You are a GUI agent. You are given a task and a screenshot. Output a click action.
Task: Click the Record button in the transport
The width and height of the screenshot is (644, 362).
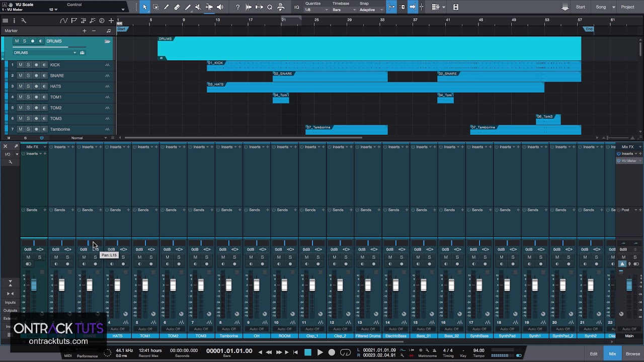(332, 352)
